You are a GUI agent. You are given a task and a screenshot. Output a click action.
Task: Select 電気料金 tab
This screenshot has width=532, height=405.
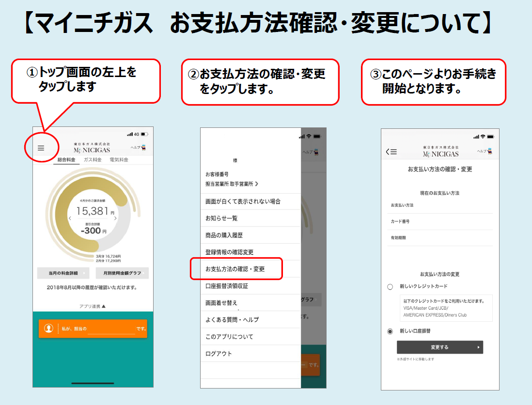click(x=119, y=160)
